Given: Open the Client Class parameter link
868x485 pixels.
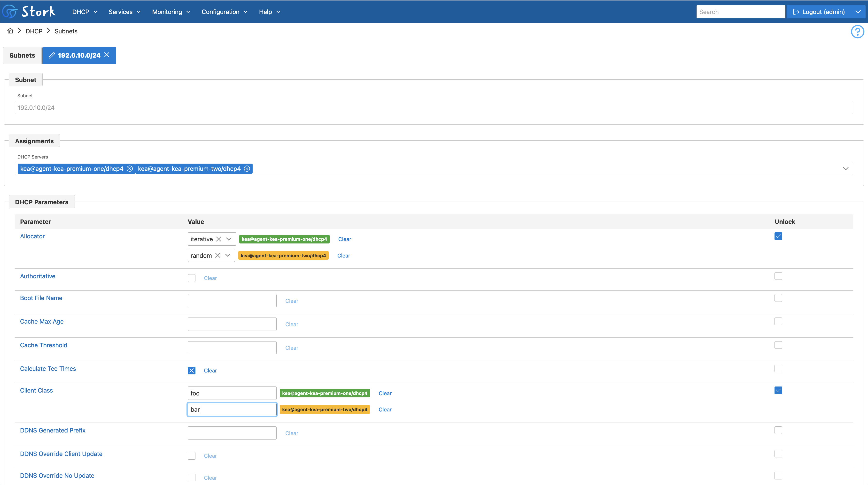Looking at the screenshot, I should [36, 390].
